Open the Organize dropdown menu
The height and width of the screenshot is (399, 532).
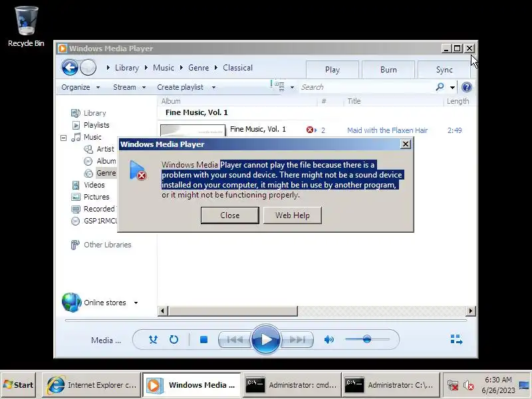pyautogui.click(x=80, y=87)
